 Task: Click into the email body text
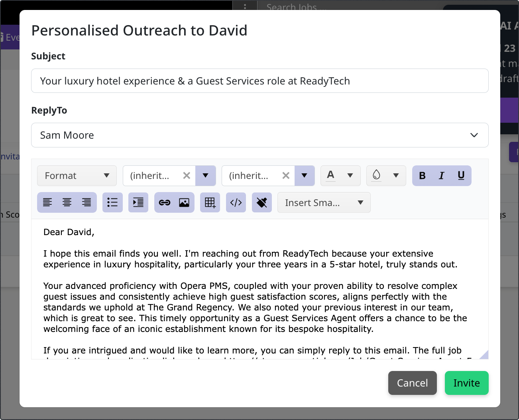pos(260,289)
